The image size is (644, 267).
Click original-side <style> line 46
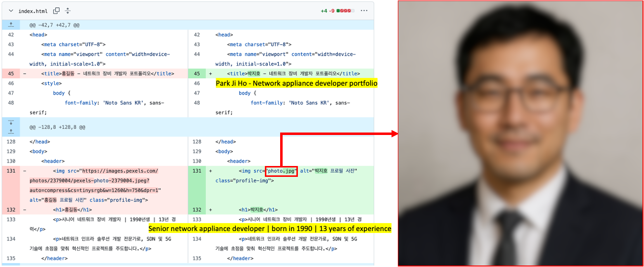point(104,84)
